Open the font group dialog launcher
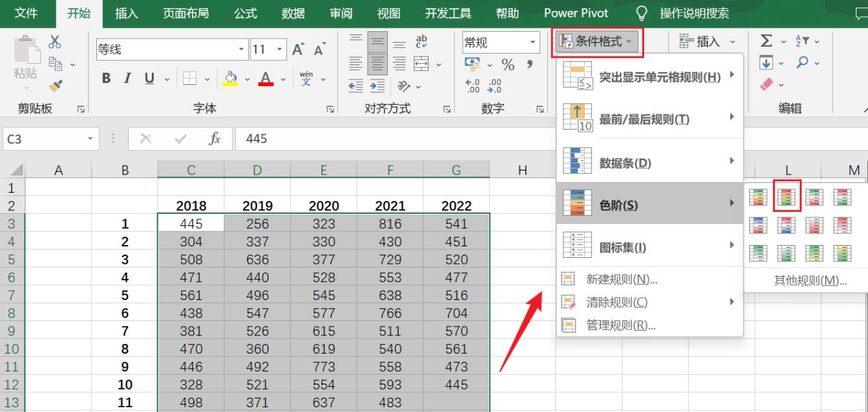The height and width of the screenshot is (412, 868). (331, 109)
